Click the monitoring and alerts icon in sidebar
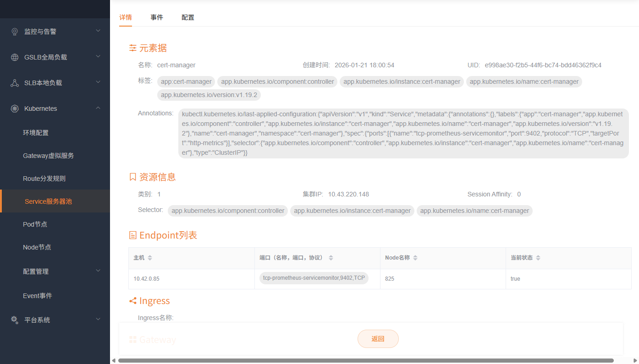 click(x=15, y=32)
